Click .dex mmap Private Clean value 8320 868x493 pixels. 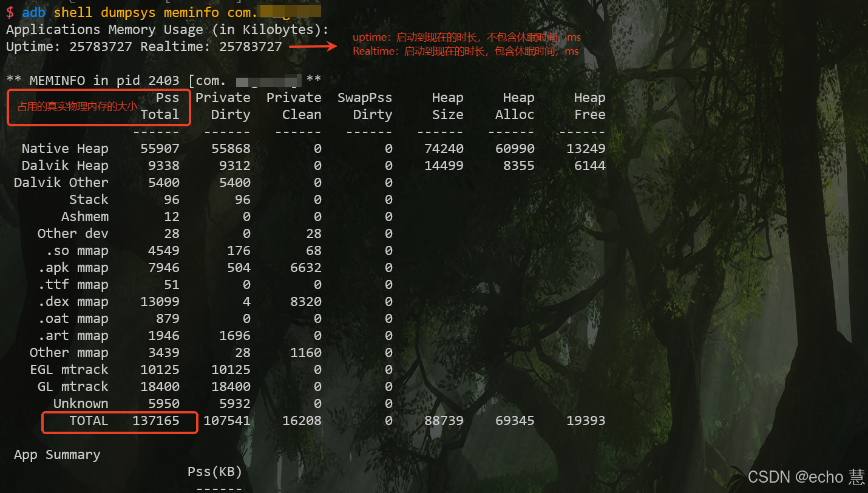click(x=306, y=301)
